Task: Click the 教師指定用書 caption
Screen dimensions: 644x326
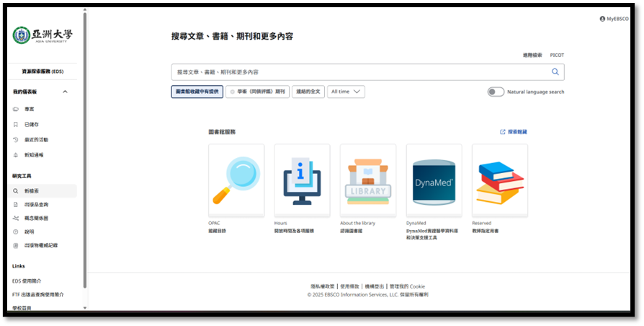Action: (486, 231)
